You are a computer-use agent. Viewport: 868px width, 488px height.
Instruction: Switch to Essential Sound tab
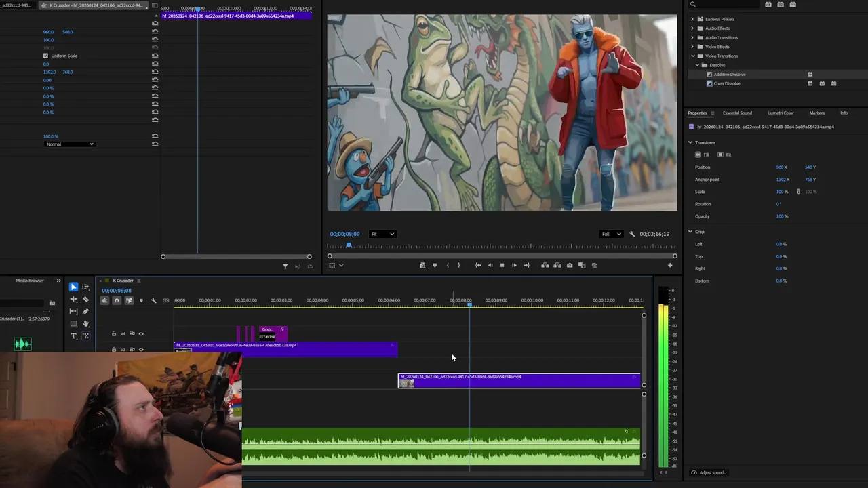tap(737, 113)
